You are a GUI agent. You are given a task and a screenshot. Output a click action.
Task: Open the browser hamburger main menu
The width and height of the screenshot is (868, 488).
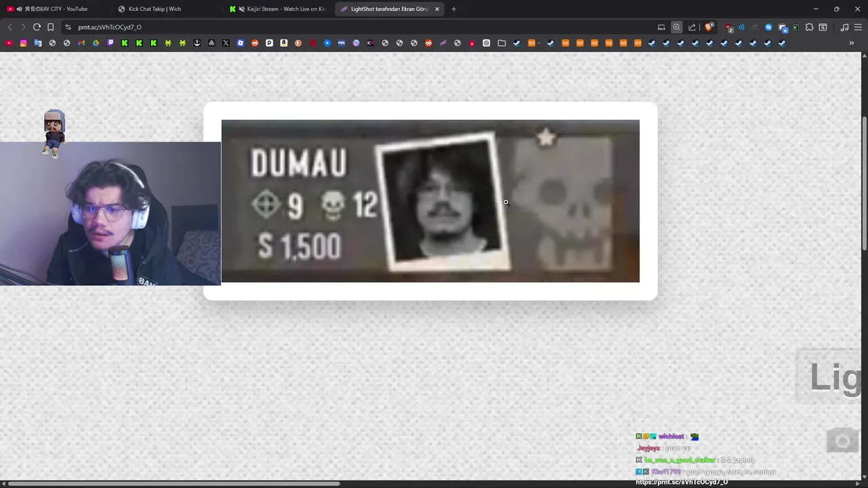[x=858, y=27]
